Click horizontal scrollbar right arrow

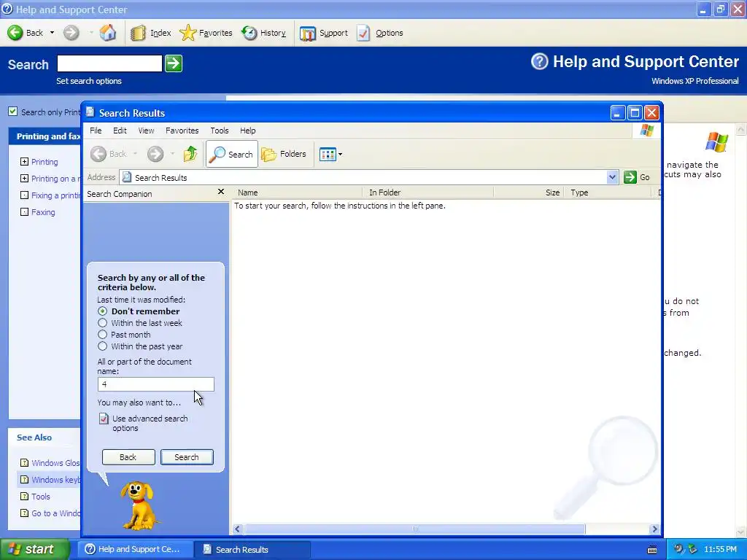(x=654, y=529)
